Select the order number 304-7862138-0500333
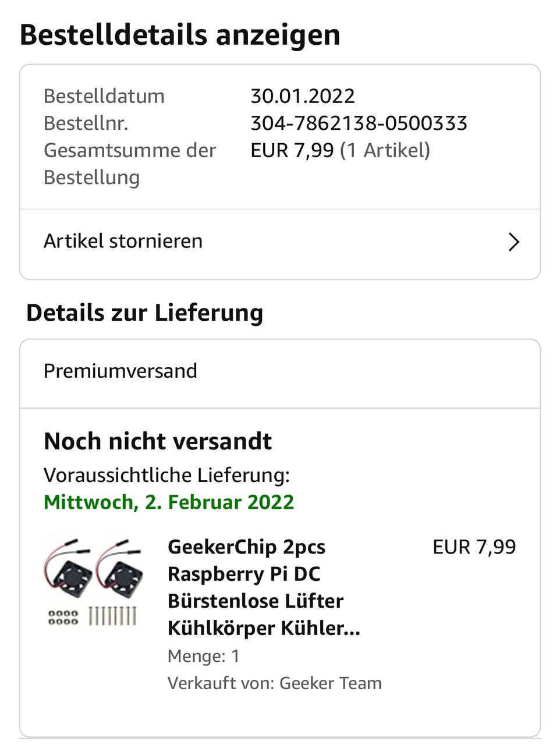This screenshot has height=745, width=560. click(359, 123)
